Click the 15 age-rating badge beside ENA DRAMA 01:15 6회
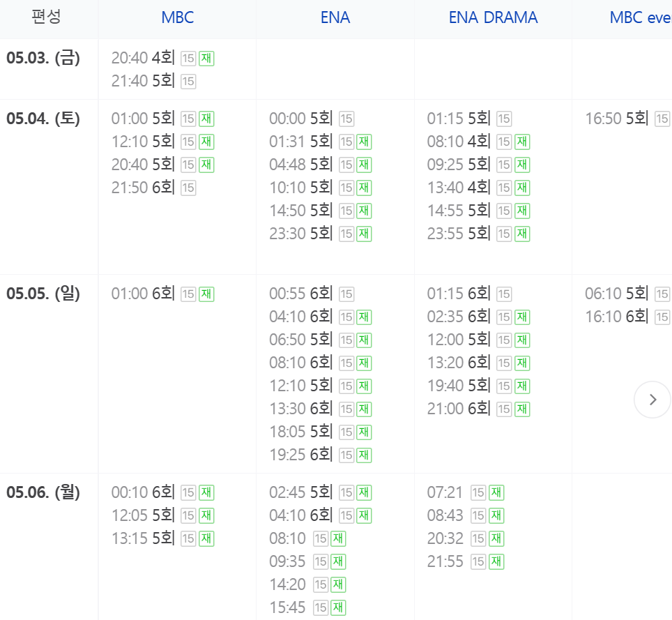 coord(504,294)
